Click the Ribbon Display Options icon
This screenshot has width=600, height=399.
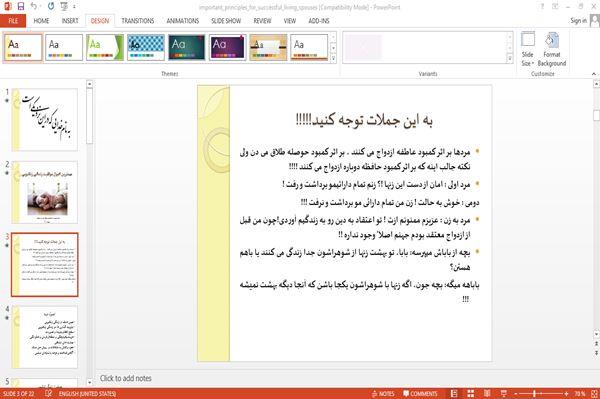[555, 6]
